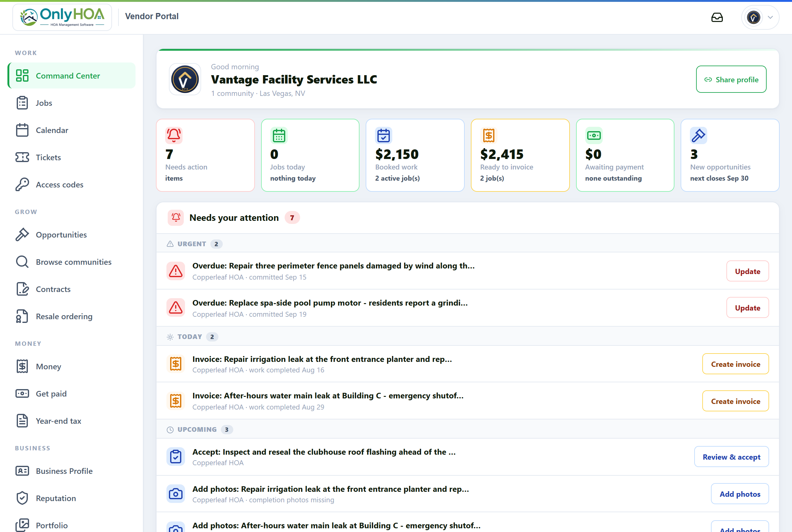Create invoice for Building C water main leak
This screenshot has height=532, width=792.
pyautogui.click(x=735, y=401)
